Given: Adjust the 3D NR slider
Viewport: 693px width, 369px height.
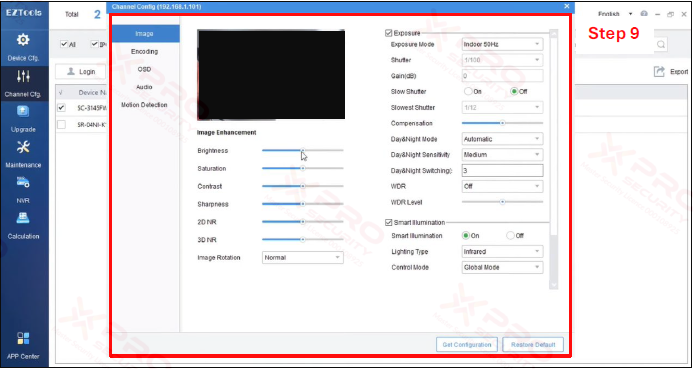Looking at the screenshot, I should 303,240.
